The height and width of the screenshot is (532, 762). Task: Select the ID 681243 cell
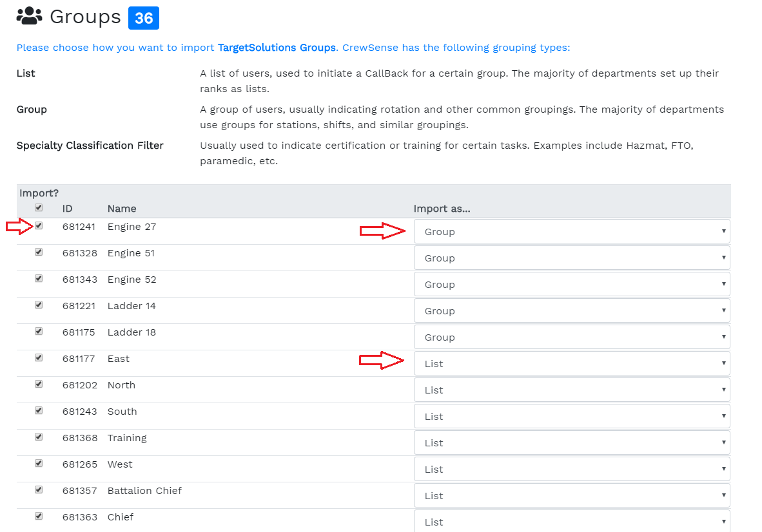point(80,412)
